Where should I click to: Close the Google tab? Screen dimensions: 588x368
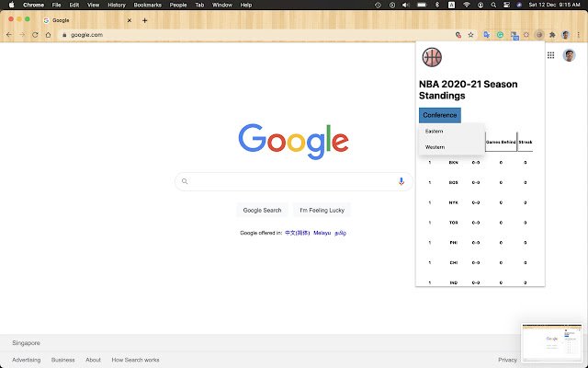click(x=130, y=20)
